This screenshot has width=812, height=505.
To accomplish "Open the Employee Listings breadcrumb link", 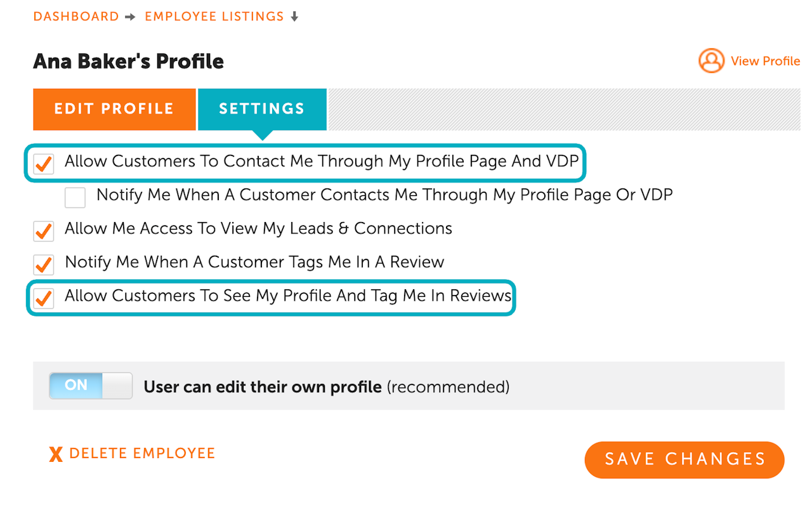I will [x=214, y=16].
